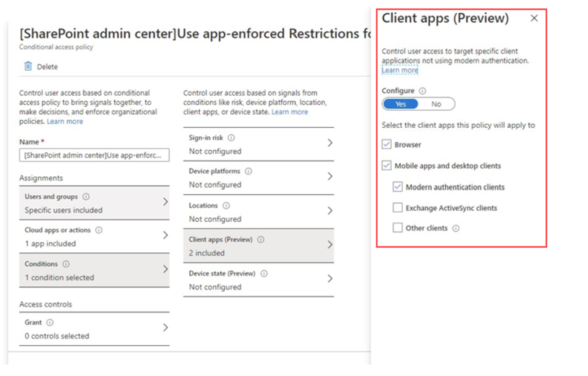Click info icon beside Cloud apps or actions
Image resolution: width=588 pixels, height=376 pixels.
click(x=99, y=230)
